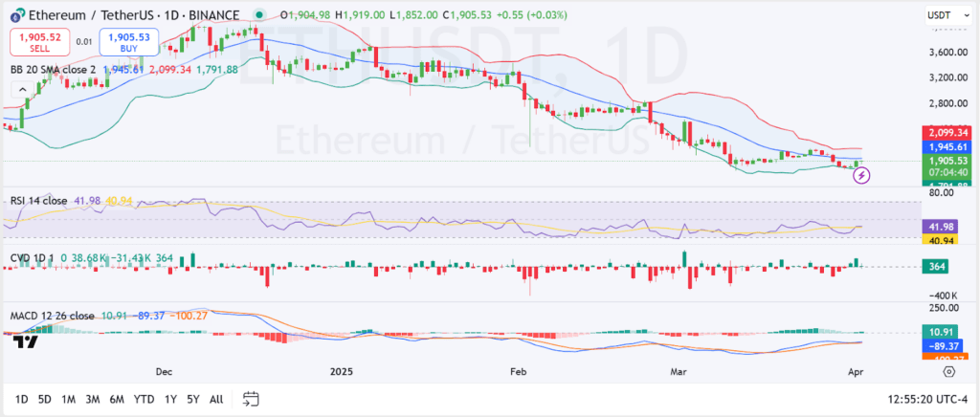This screenshot has height=417, width=980.
Task: Click the RSI legend value 41.98
Action: click(87, 201)
